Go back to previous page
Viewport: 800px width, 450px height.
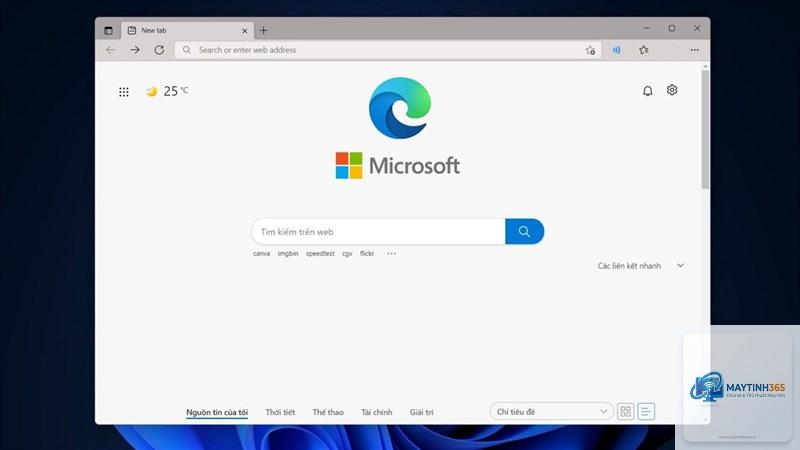tap(110, 50)
